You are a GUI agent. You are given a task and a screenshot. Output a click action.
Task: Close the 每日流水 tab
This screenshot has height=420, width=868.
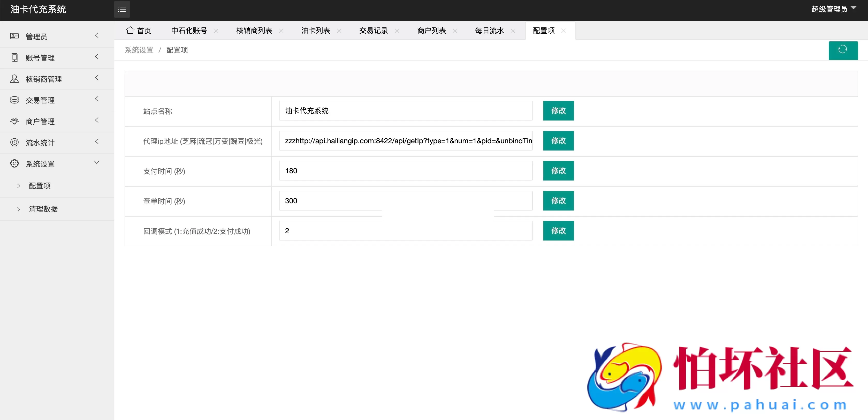[x=514, y=31]
